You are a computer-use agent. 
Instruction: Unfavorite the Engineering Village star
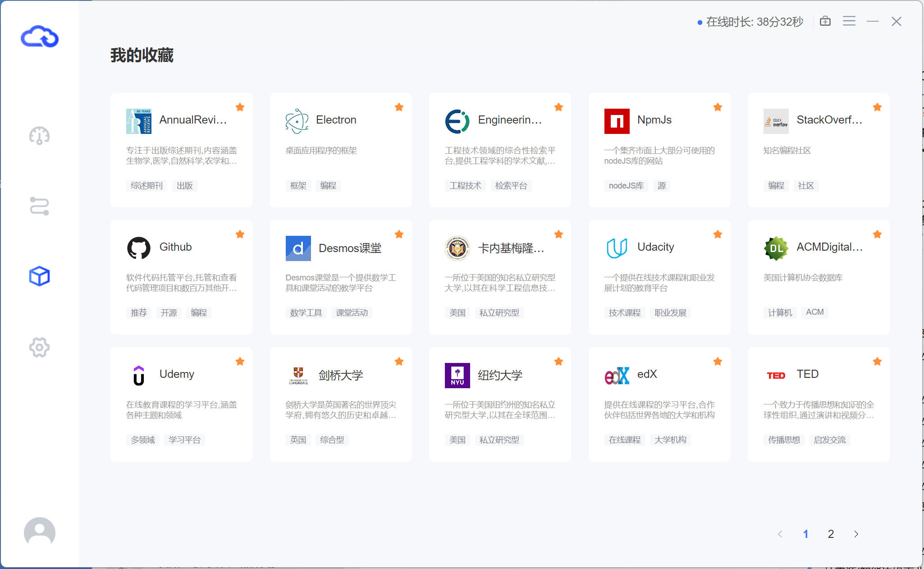point(558,107)
